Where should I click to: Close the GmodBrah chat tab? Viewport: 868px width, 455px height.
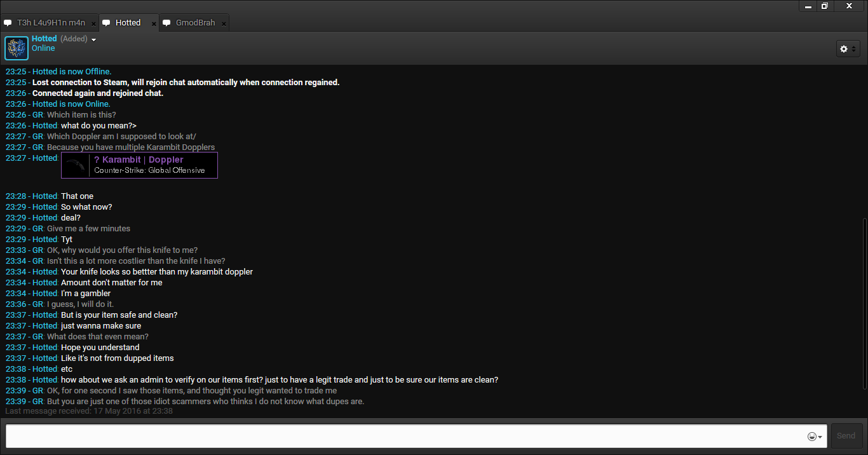point(224,24)
